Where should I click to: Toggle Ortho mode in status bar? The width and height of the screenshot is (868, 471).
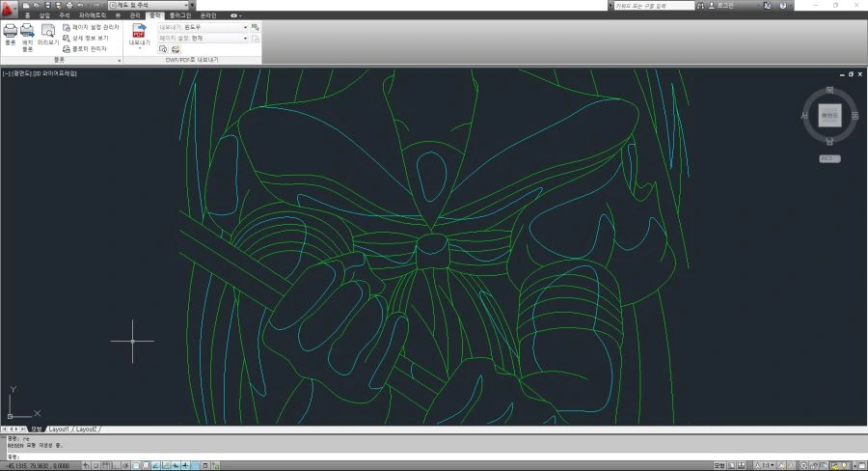pyautogui.click(x=115, y=466)
